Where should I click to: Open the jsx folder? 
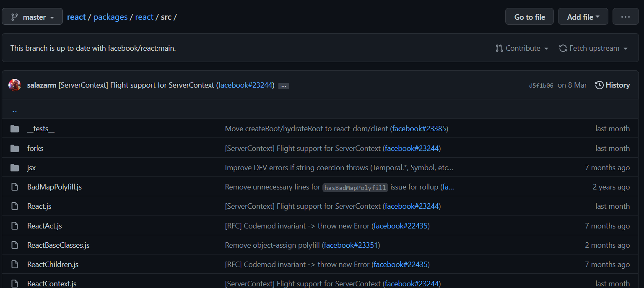coord(31,168)
